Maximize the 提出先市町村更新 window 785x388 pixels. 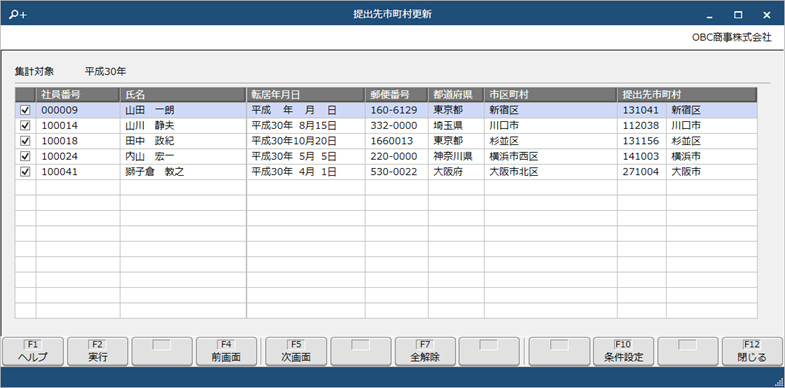(x=738, y=15)
